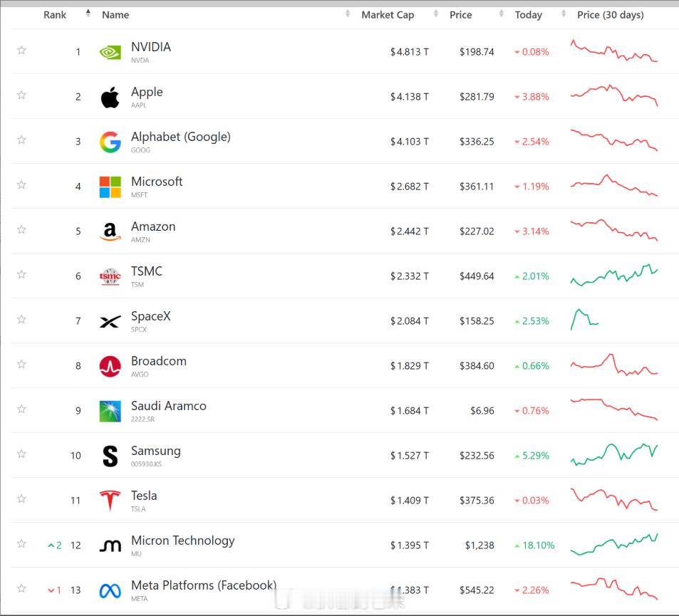This screenshot has height=616, width=679.
Task: Click TSMC's 30-day price chart
Action: [x=614, y=275]
